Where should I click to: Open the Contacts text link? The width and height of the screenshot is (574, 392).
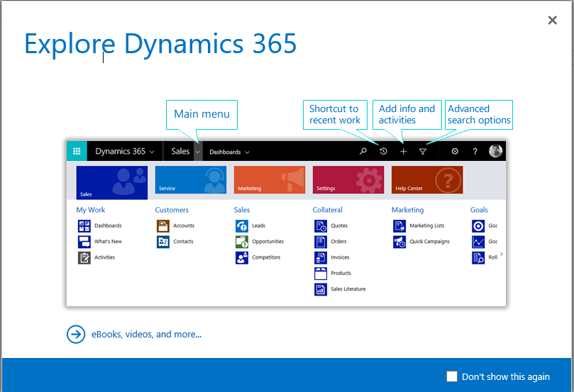[x=183, y=241]
